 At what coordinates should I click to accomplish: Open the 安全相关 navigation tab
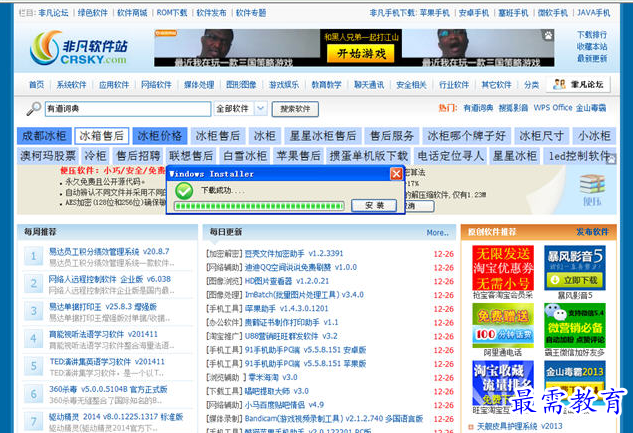click(x=411, y=85)
